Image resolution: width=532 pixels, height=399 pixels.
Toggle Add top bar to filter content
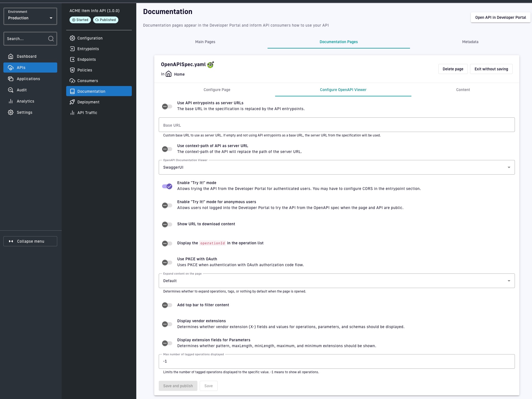click(x=167, y=305)
